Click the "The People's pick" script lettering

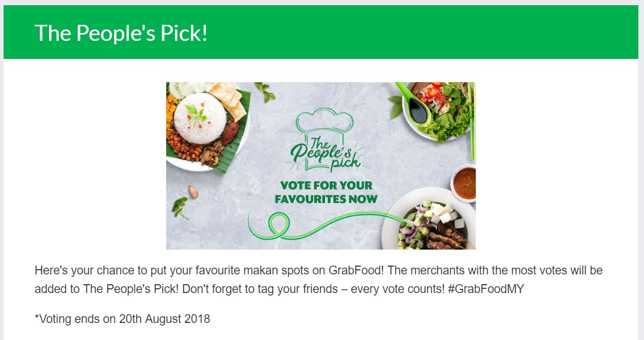[x=325, y=152]
